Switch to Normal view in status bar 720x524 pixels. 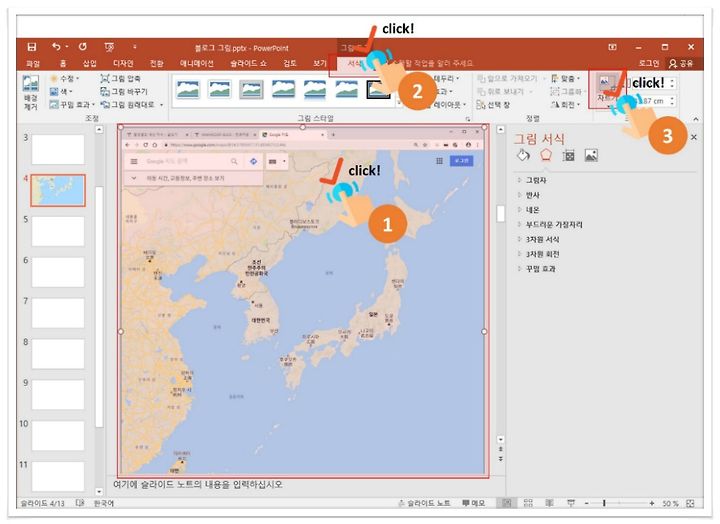point(506,503)
